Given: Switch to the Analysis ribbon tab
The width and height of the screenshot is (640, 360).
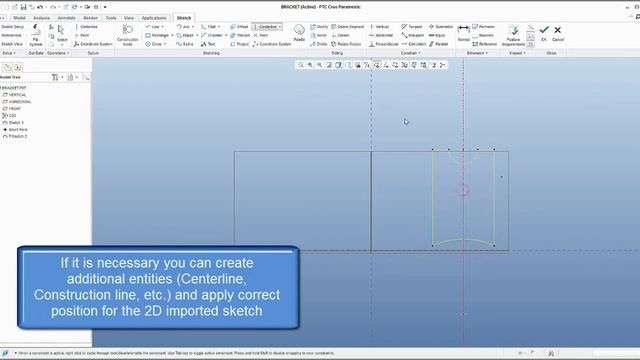Looking at the screenshot, I should point(41,18).
